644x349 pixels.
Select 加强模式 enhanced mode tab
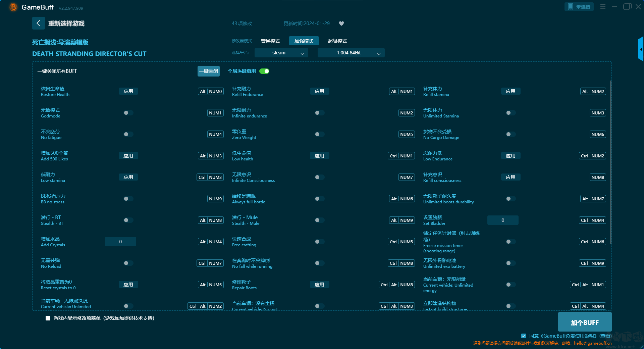click(x=304, y=41)
